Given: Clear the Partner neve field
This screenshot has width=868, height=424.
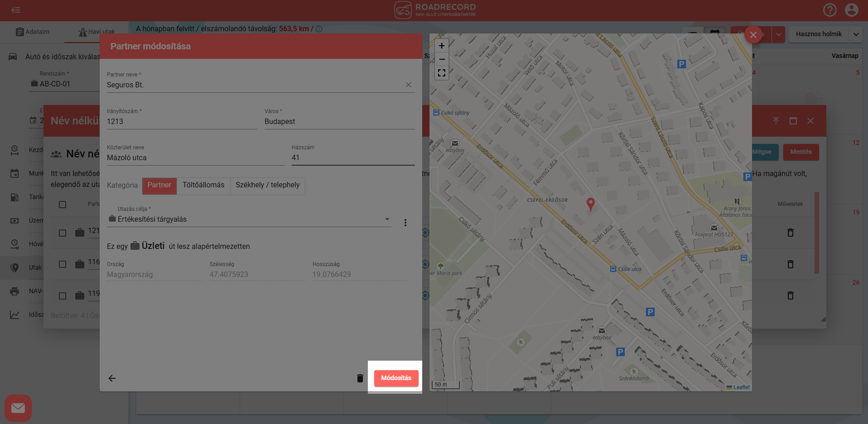Looking at the screenshot, I should pos(408,85).
